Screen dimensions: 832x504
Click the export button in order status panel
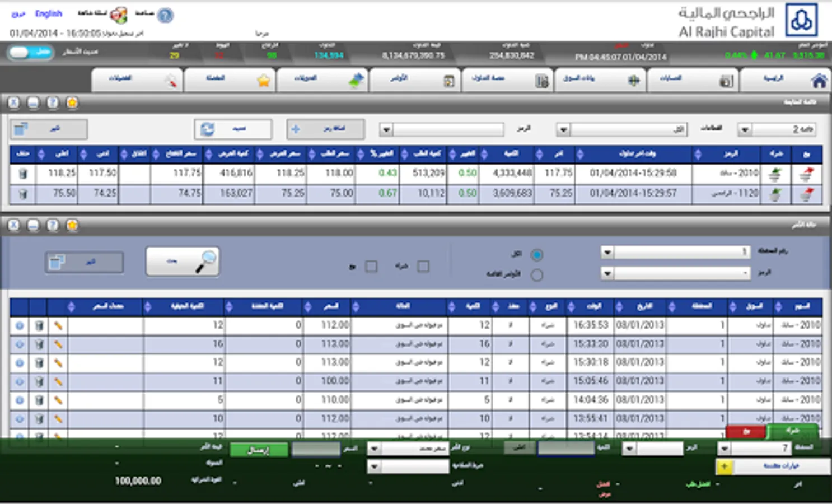pos(84,262)
